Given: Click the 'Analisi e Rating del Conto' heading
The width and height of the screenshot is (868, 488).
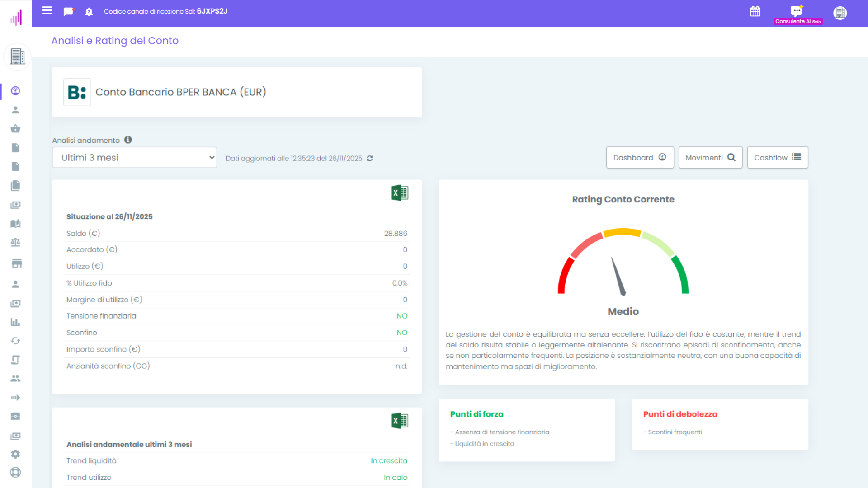Looking at the screenshot, I should pyautogui.click(x=114, y=41).
